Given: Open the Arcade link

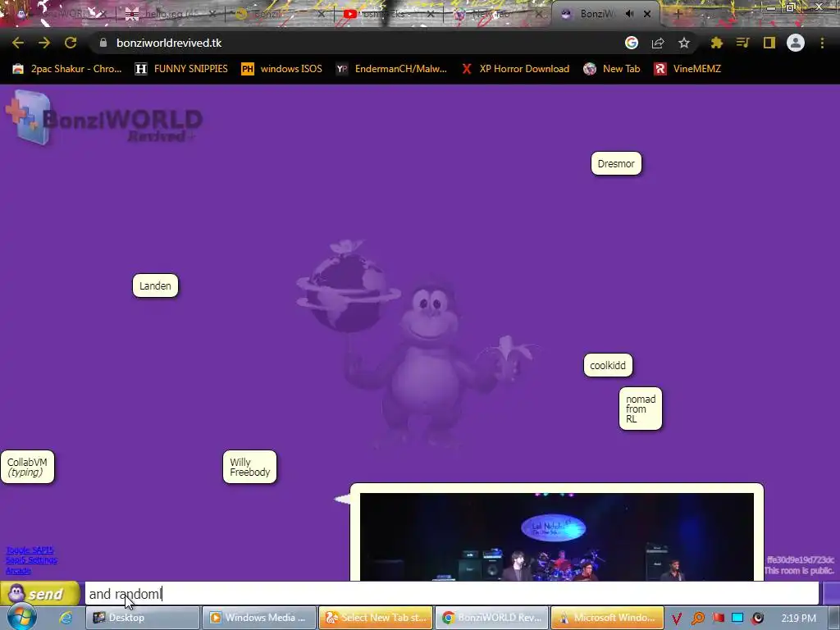Looking at the screenshot, I should point(18,571).
